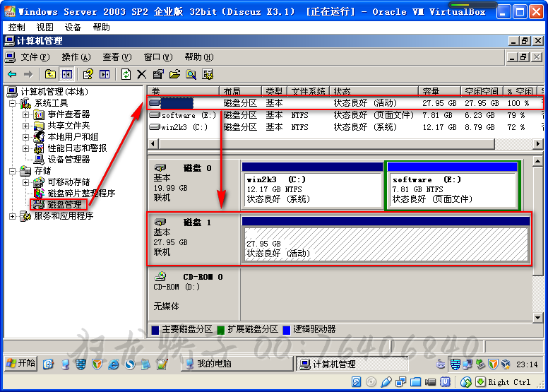548x392 pixels.
Task: Open the 开始 Start menu
Action: coord(21,363)
